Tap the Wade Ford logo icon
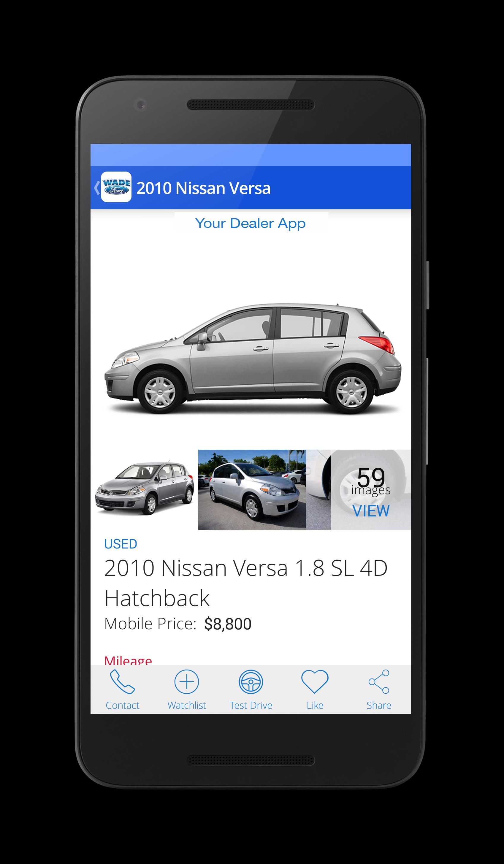Screen dimensions: 504x864 point(116,187)
